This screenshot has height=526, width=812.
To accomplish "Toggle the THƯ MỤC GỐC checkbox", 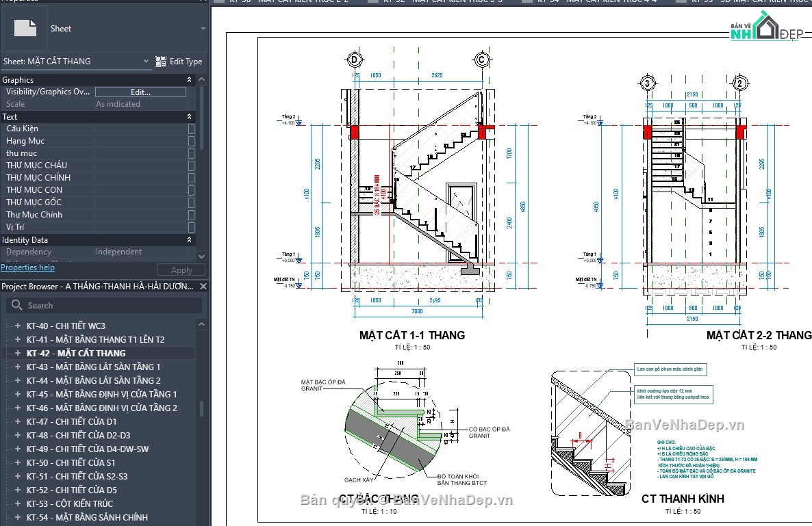I will tap(191, 202).
